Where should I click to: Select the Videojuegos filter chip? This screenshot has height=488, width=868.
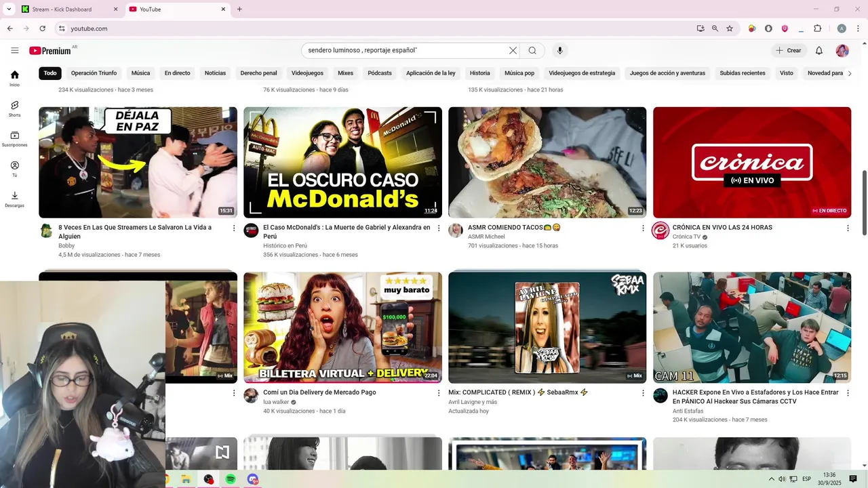coord(307,73)
